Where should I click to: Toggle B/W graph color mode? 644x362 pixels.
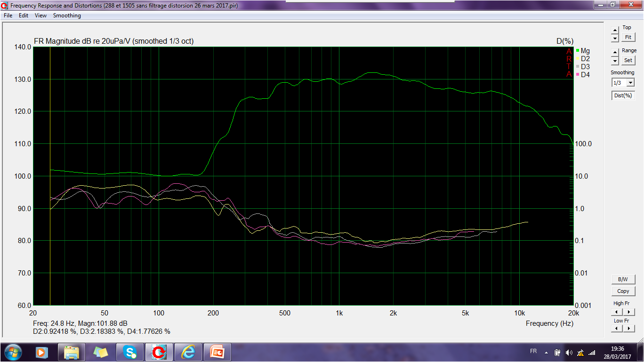click(x=623, y=279)
